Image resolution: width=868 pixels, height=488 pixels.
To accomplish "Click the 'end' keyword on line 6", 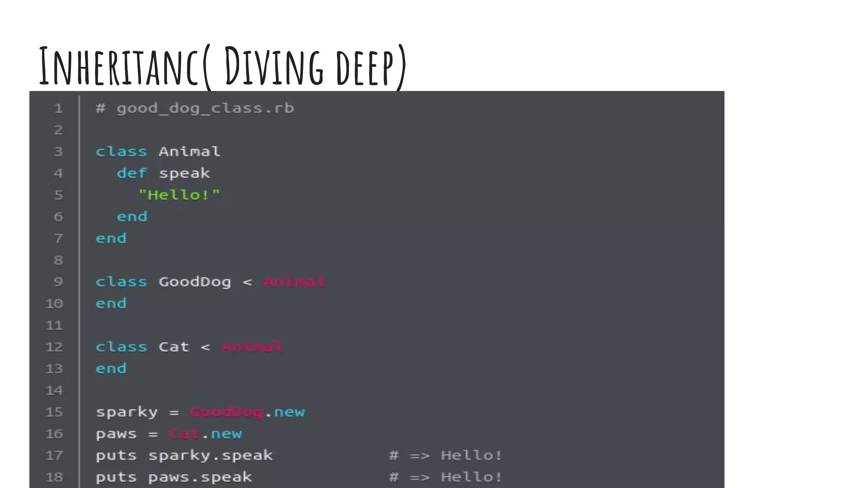I will pos(132,217).
